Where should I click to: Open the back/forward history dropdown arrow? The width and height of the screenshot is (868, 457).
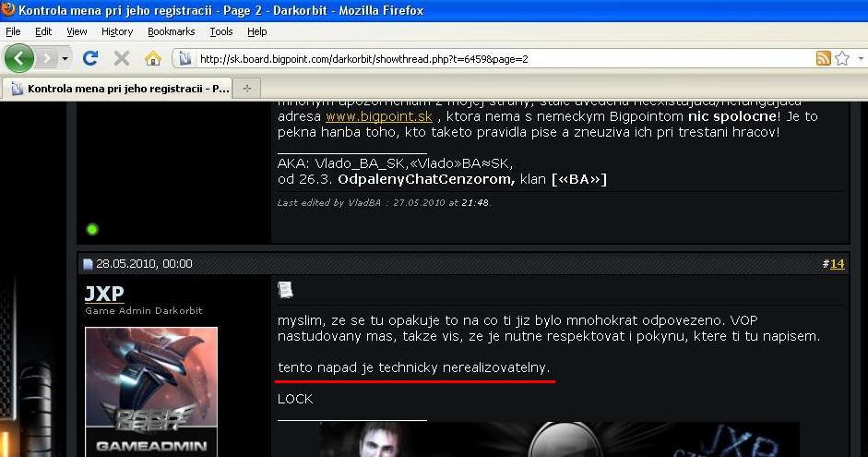pos(65,58)
